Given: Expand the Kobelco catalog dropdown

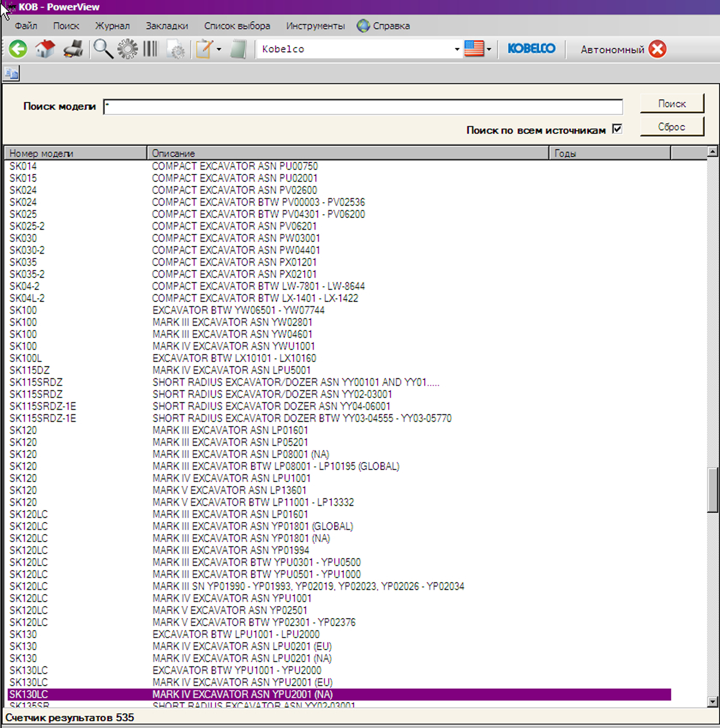Looking at the screenshot, I should pyautogui.click(x=457, y=49).
